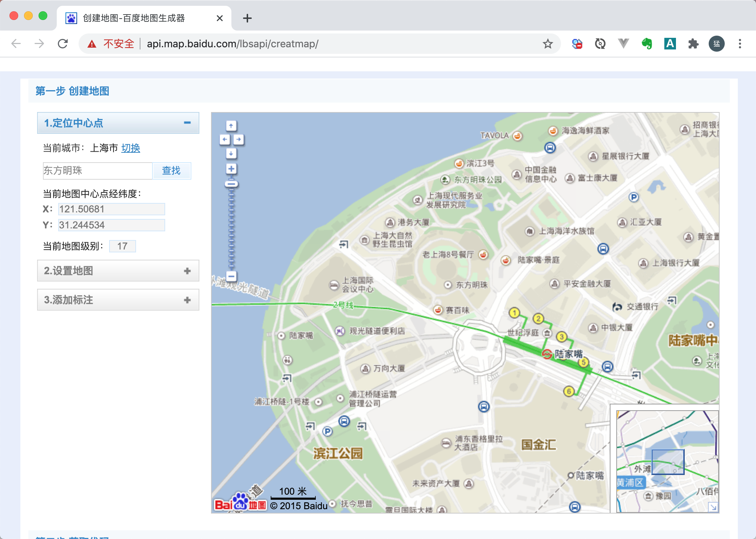This screenshot has height=539, width=756.
Task: Open the browser extensions puzzle icon
Action: (693, 44)
